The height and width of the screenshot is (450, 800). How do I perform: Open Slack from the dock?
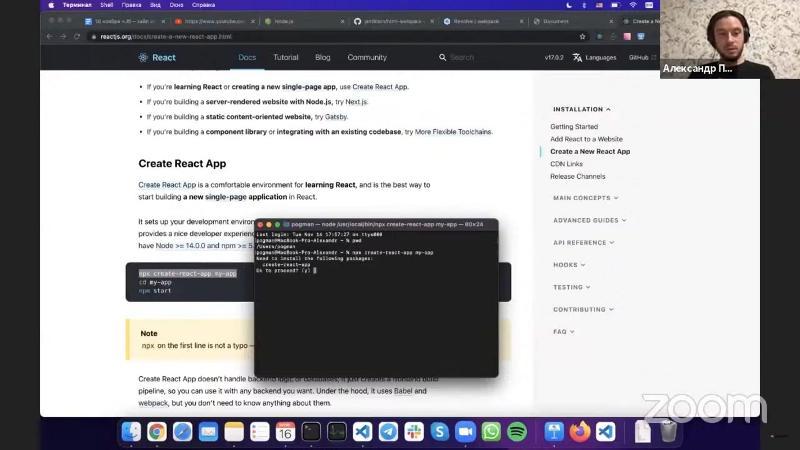(x=413, y=431)
